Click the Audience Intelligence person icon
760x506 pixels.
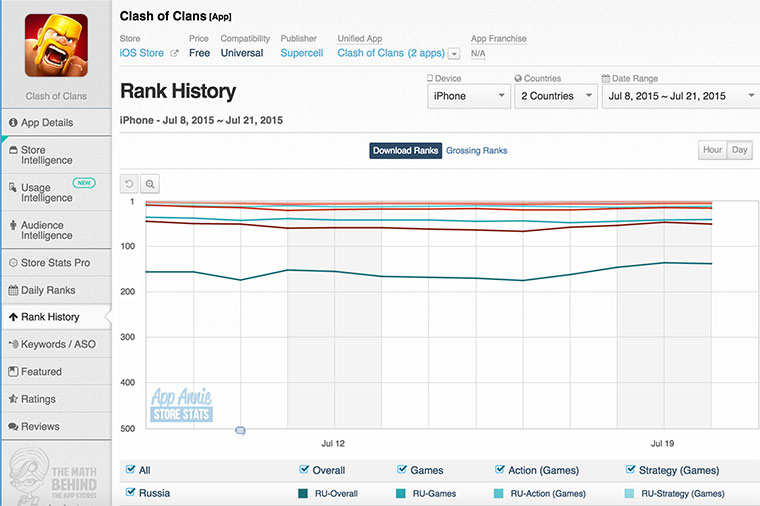13,225
